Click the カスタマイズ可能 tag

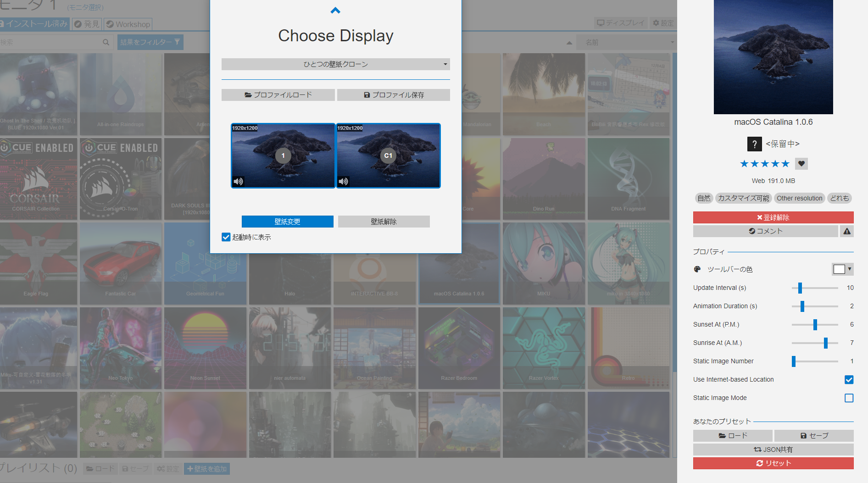(743, 198)
